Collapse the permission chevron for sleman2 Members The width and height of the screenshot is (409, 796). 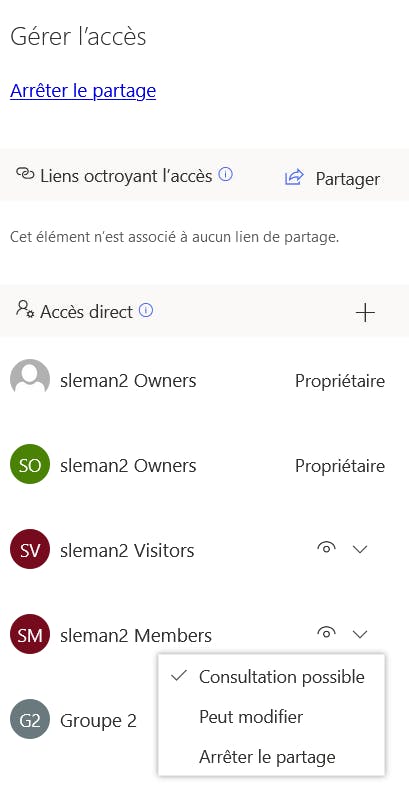(360, 634)
